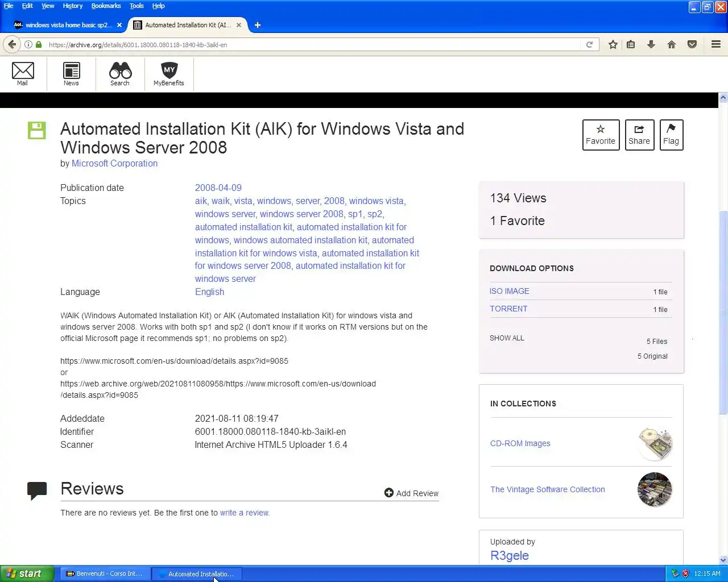Open the English language link
Screen dimensions: 728x582
pyautogui.click(x=209, y=292)
